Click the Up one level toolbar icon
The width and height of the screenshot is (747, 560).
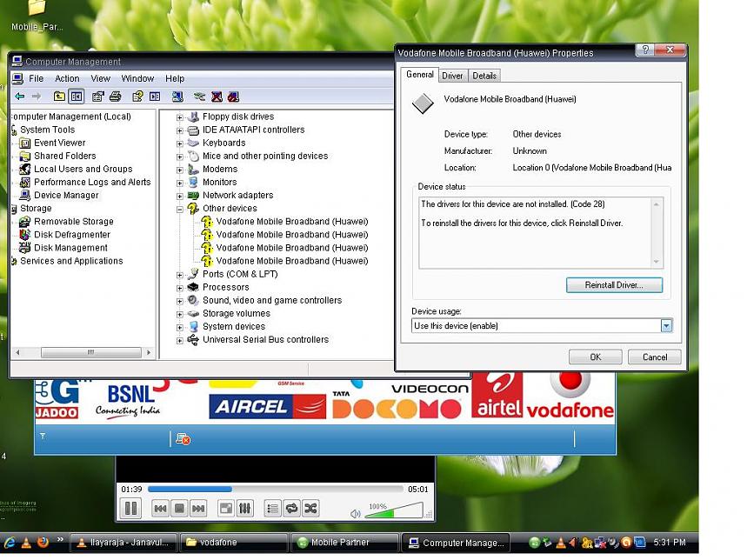(59, 97)
